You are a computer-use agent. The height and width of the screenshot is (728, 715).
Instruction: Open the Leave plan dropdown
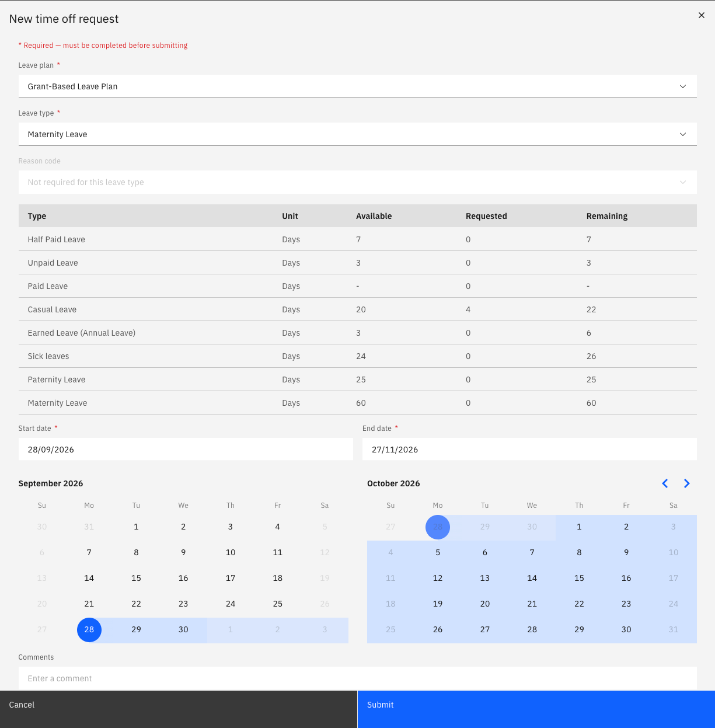(x=357, y=86)
